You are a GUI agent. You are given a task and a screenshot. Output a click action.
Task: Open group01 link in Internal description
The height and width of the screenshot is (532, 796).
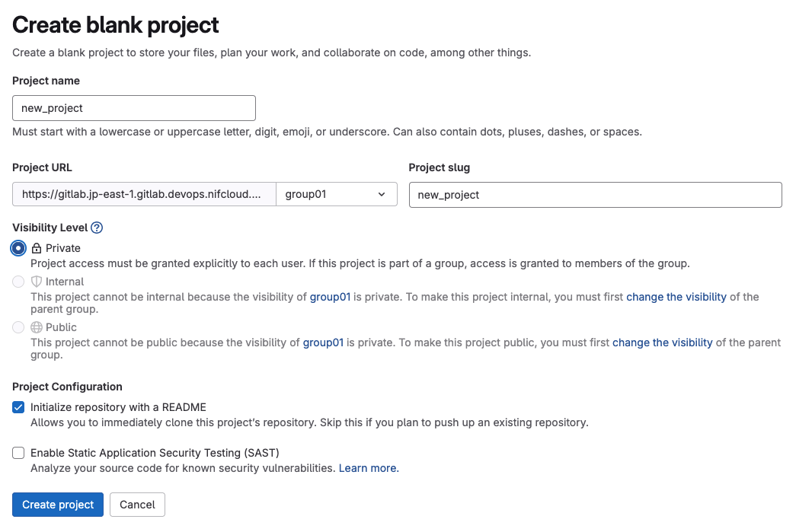point(330,297)
